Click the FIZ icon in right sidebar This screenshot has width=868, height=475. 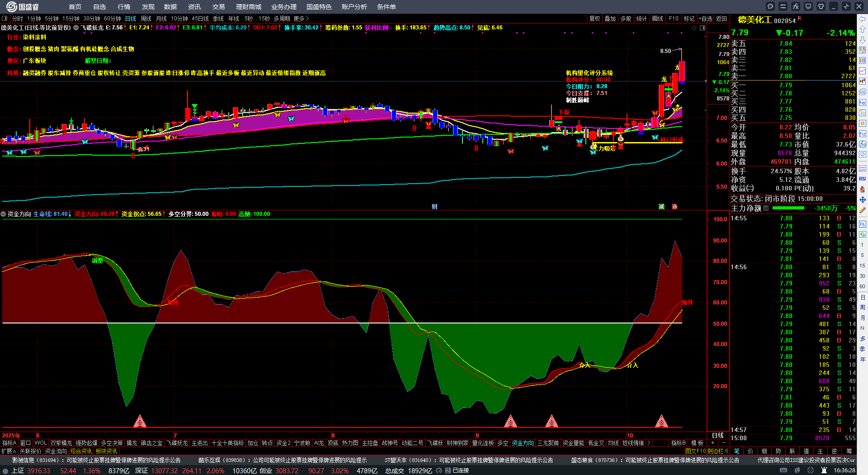863,134
